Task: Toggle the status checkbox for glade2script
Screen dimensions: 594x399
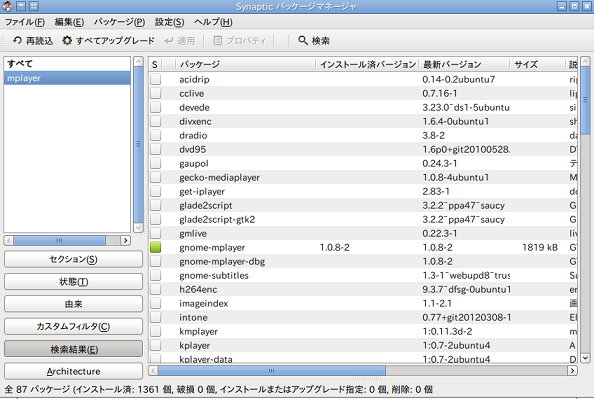Action: (155, 205)
